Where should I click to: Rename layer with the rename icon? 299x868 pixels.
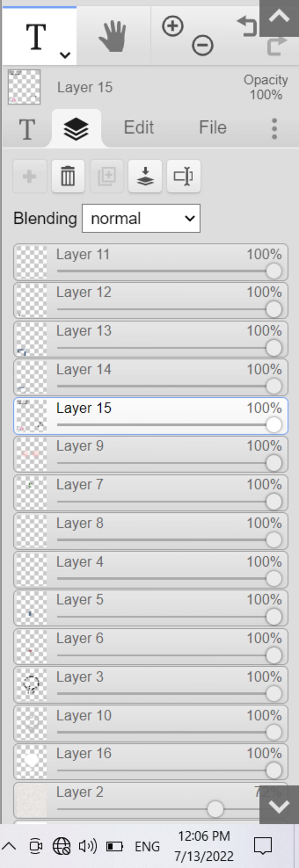pos(184,176)
